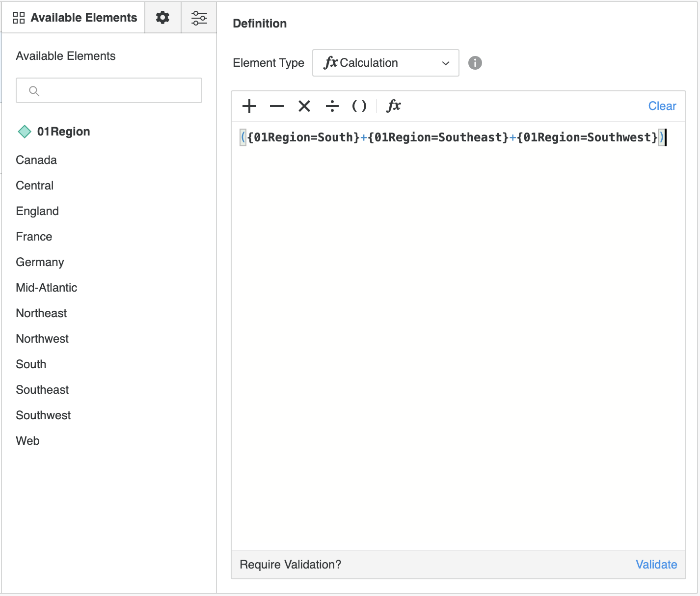Insert the minus operator into the formula
This screenshot has height=596, width=700.
click(x=277, y=106)
